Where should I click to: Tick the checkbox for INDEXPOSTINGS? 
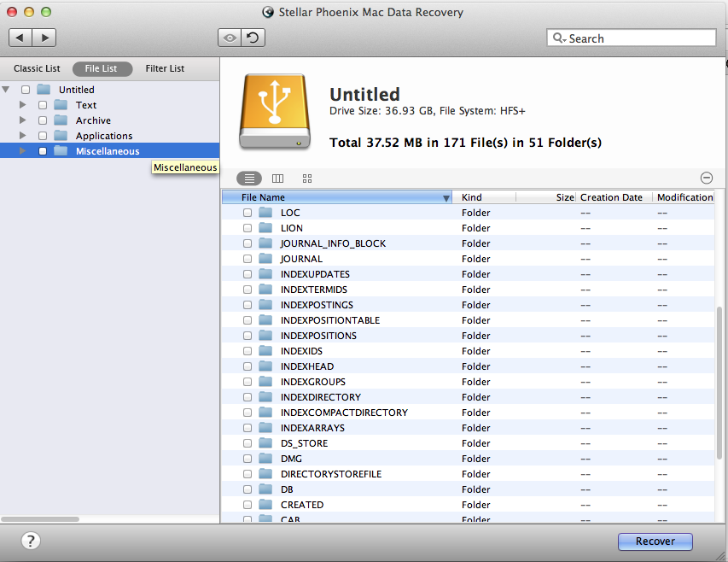point(248,305)
